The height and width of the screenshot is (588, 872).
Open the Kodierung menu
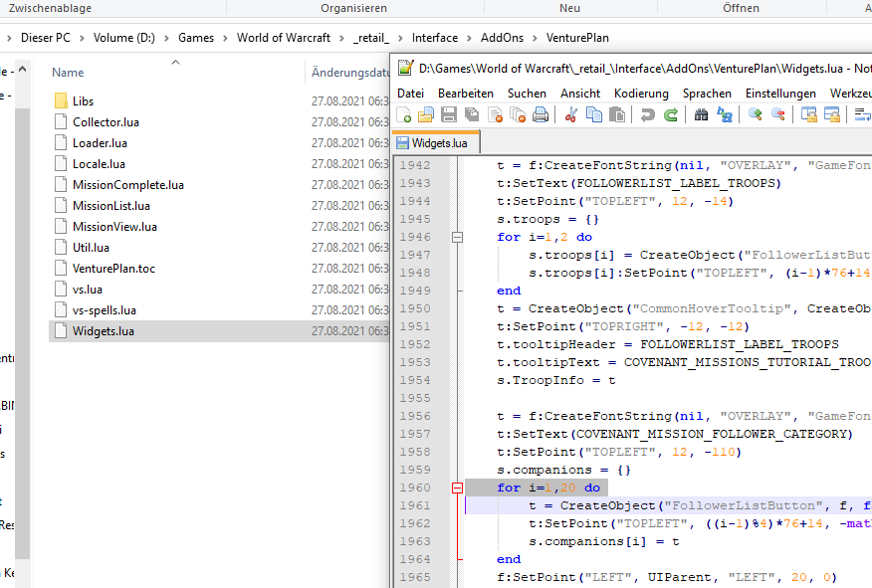641,93
